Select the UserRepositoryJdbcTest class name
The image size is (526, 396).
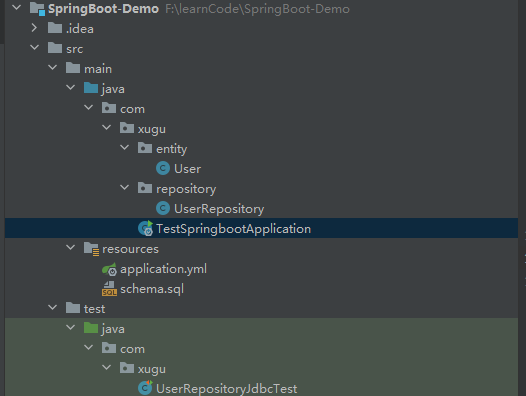[x=227, y=389]
